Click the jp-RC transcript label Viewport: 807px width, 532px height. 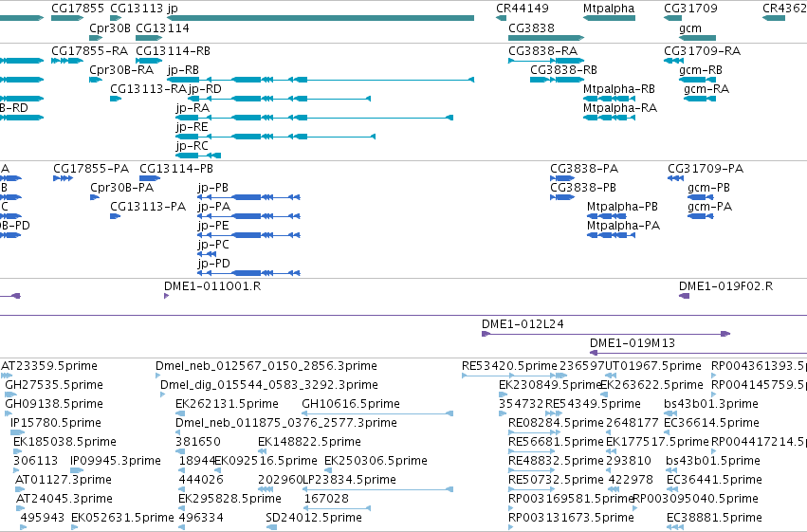192,146
